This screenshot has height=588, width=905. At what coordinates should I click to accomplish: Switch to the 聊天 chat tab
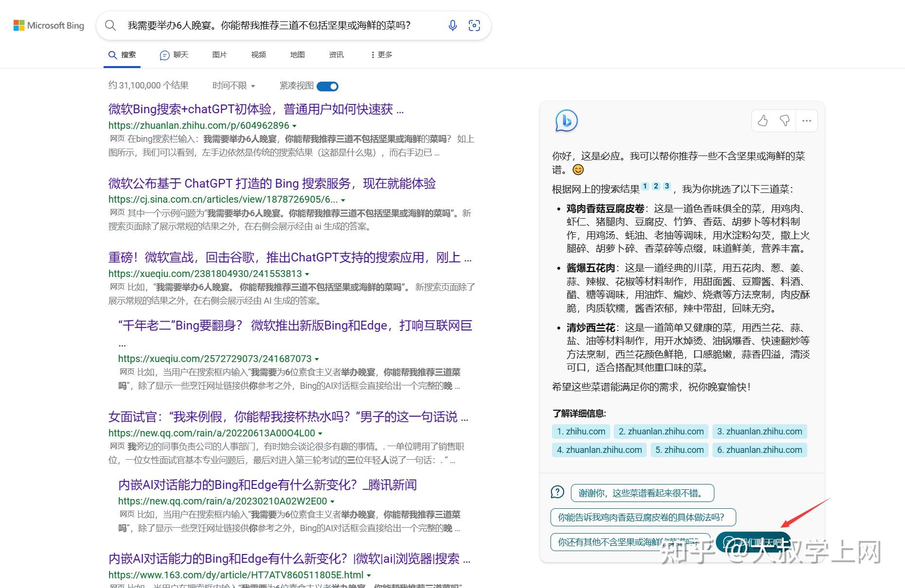click(174, 55)
